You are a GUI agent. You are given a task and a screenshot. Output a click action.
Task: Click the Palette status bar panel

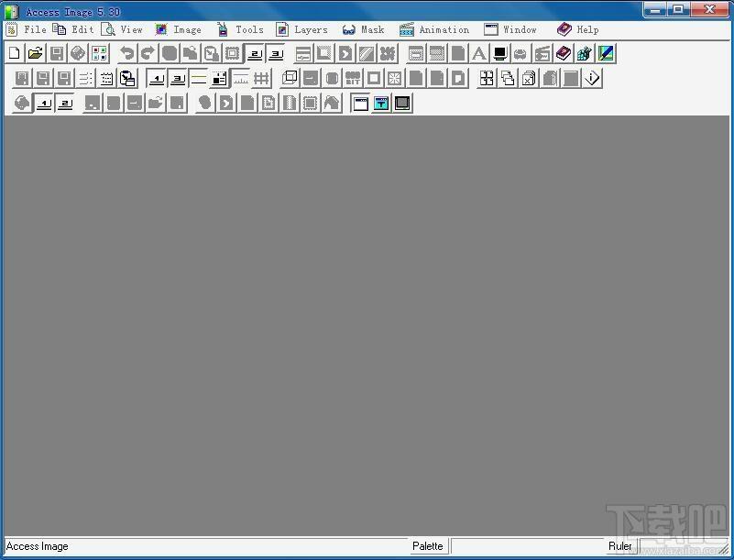[428, 546]
